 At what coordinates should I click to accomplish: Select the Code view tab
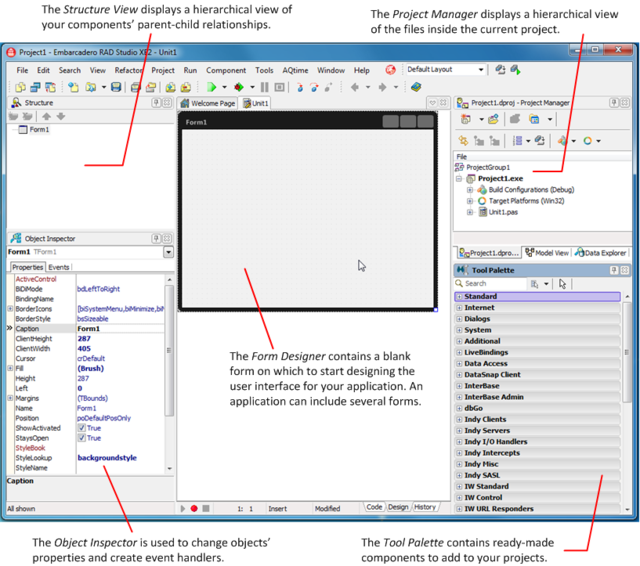click(x=374, y=507)
